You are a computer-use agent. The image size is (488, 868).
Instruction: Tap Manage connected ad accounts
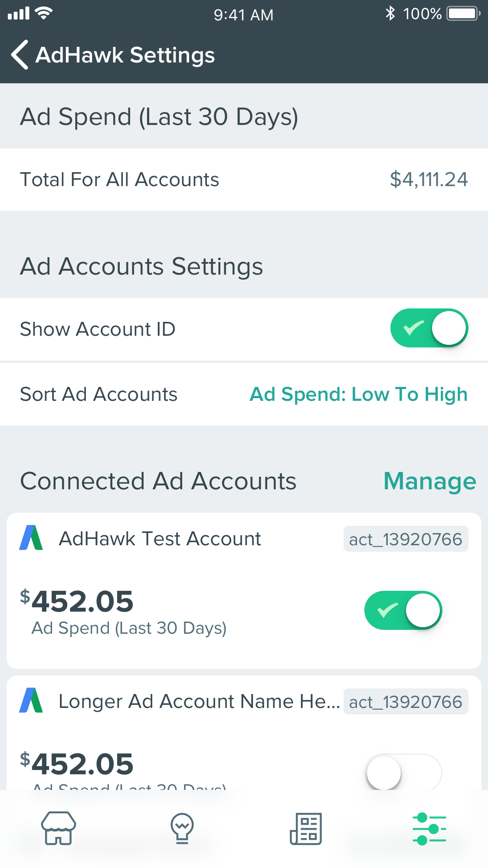[x=429, y=481]
